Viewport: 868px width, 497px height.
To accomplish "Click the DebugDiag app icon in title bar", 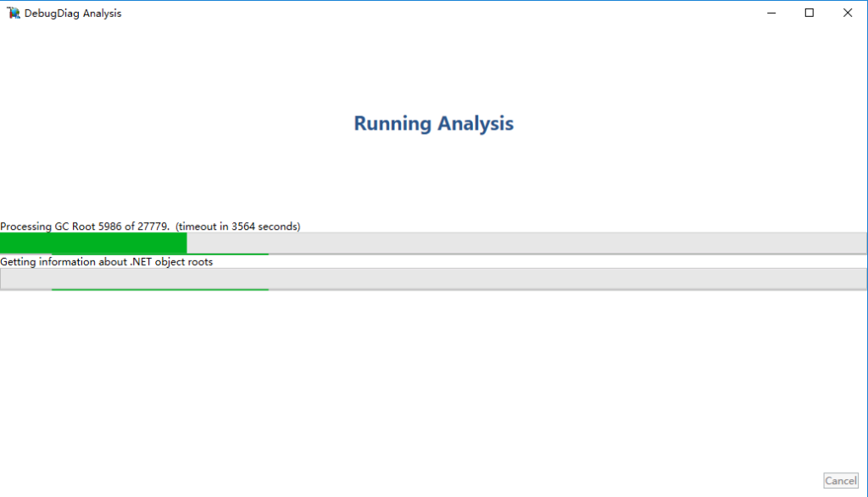I will point(14,13).
